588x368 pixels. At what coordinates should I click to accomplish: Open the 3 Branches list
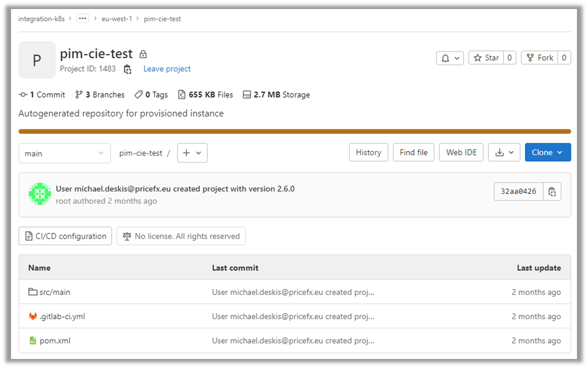pyautogui.click(x=100, y=95)
